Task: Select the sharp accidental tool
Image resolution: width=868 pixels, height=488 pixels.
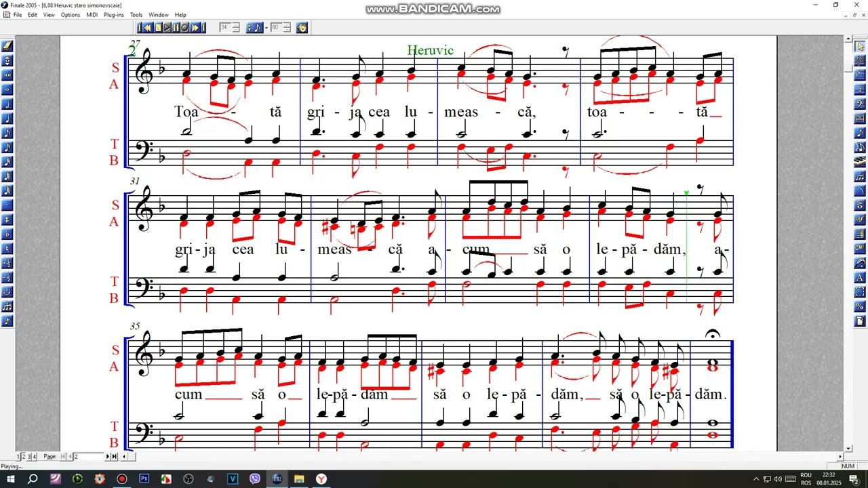Action: coord(7,220)
